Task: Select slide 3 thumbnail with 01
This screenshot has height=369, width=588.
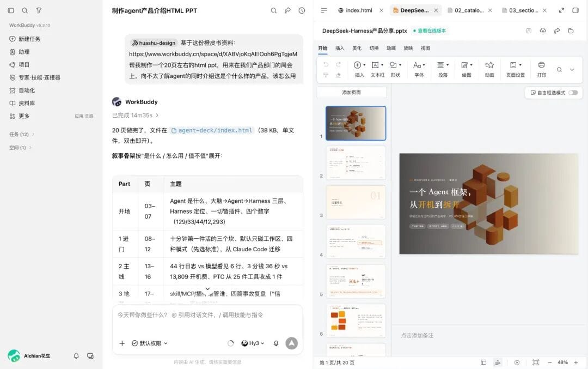Action: pyautogui.click(x=356, y=202)
